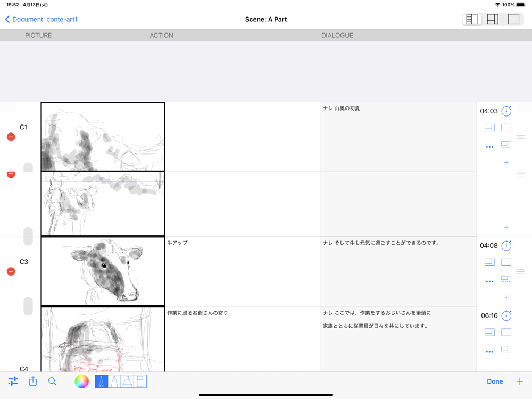Open the color wheel picker

[x=82, y=381]
